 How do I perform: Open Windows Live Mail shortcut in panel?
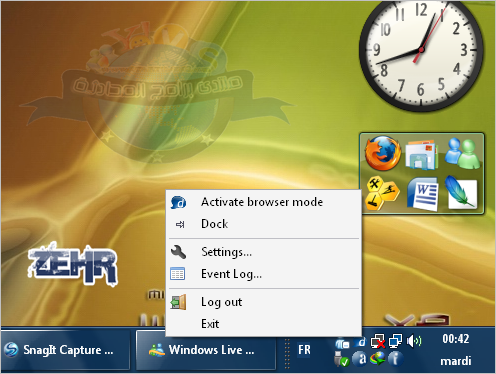tap(422, 155)
